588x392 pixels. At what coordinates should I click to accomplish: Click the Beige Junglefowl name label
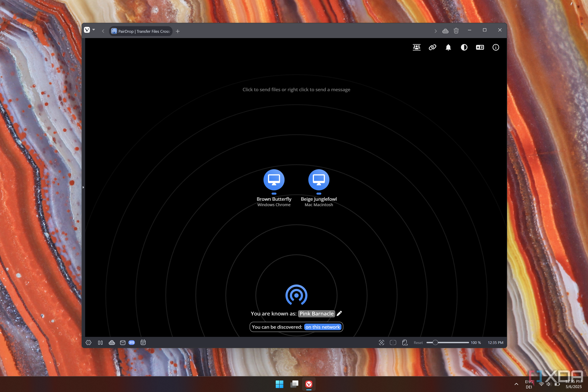pyautogui.click(x=319, y=199)
